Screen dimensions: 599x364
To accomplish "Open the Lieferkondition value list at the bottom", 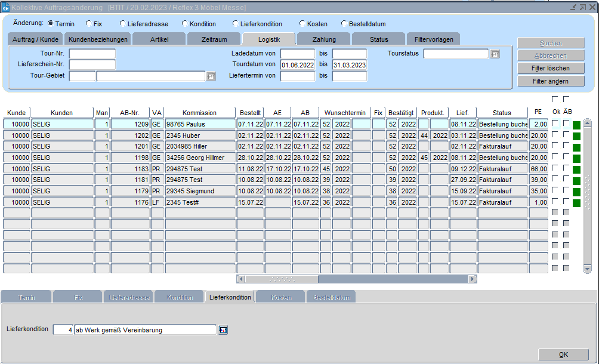I will tap(223, 329).
